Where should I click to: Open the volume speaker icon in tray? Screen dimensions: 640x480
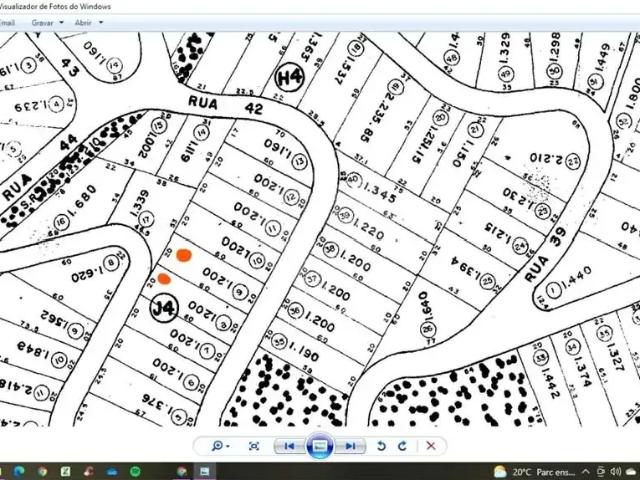point(616,472)
